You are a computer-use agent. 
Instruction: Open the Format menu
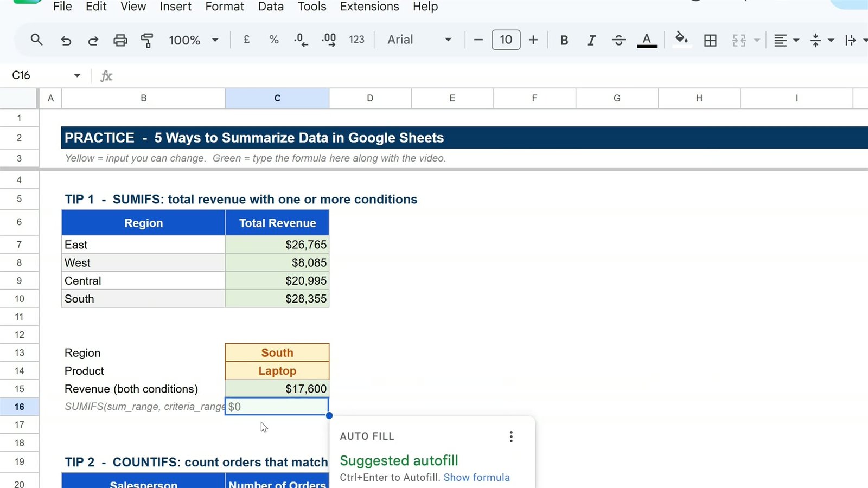coord(225,7)
